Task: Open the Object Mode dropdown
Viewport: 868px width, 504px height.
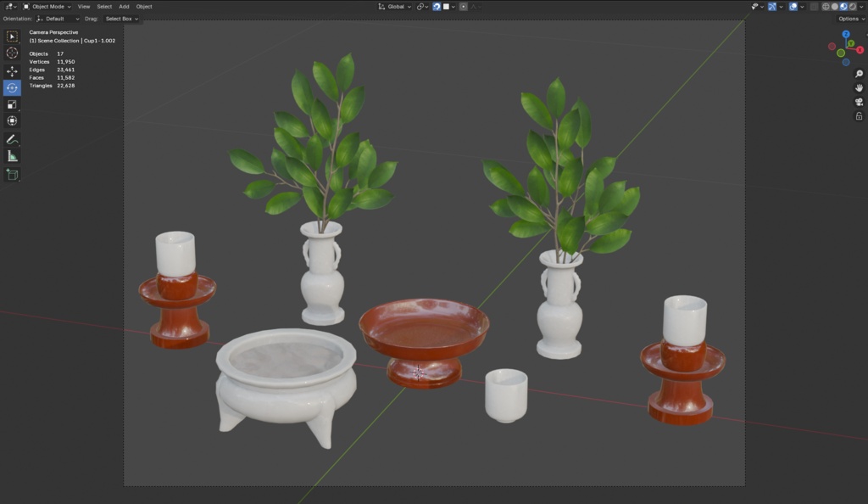Action: [x=47, y=7]
